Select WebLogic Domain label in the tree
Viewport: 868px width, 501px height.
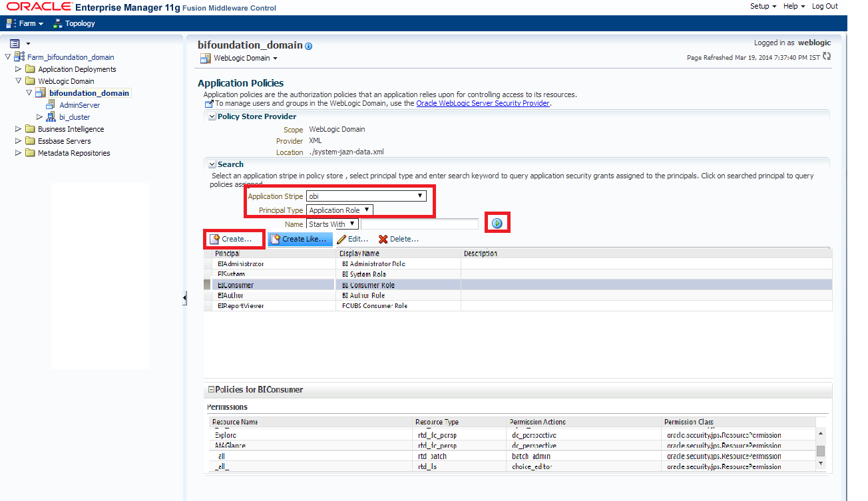pyautogui.click(x=66, y=81)
